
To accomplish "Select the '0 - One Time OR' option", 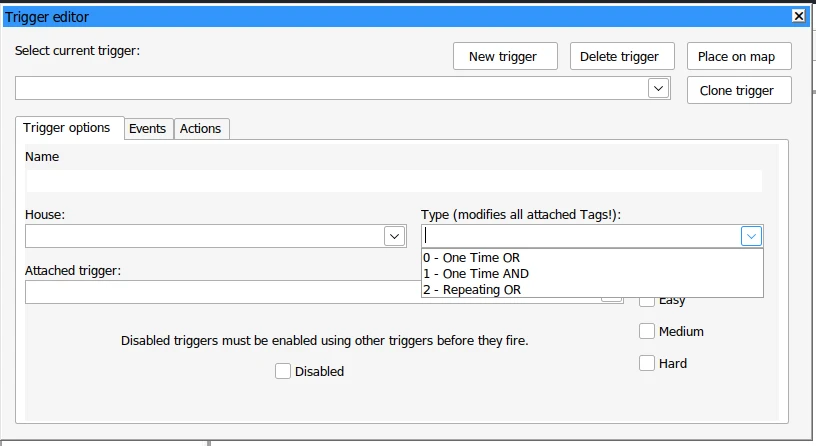I will point(471,257).
